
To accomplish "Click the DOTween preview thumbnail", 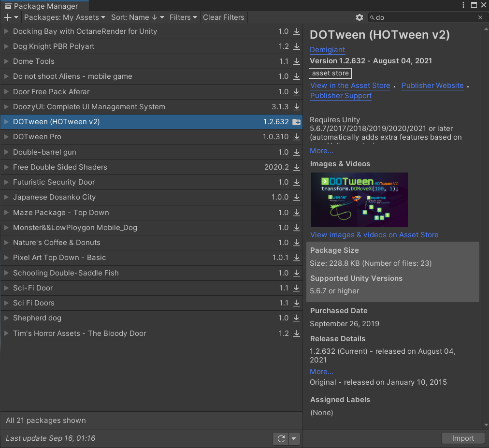I will 360,200.
